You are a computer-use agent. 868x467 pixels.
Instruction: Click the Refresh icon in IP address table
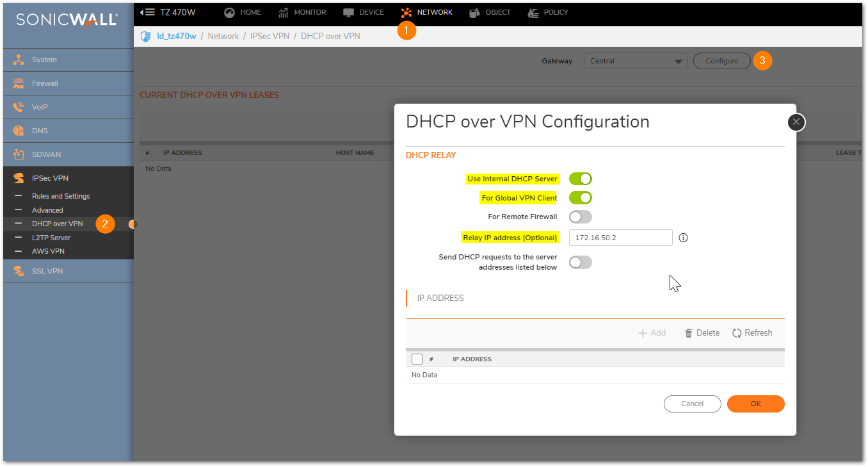pos(737,333)
